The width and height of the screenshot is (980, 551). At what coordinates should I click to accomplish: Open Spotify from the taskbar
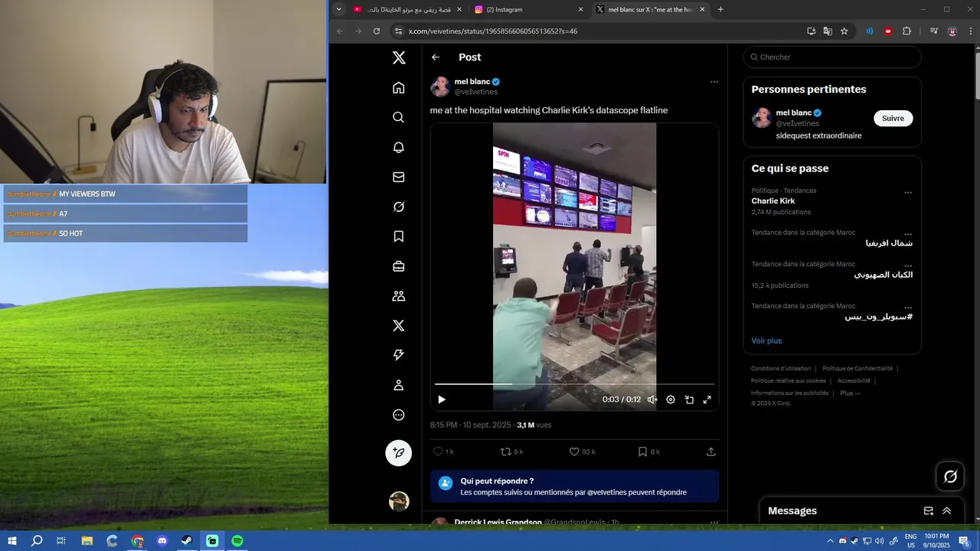click(237, 541)
